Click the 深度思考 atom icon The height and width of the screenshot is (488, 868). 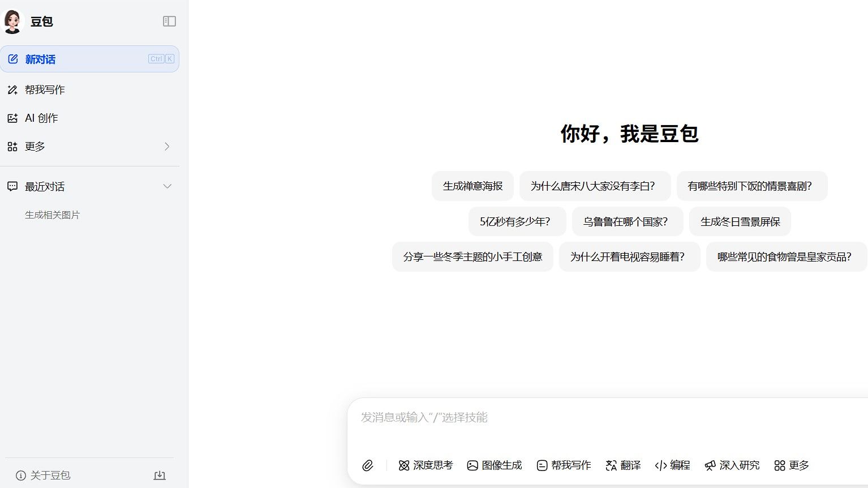(404, 465)
